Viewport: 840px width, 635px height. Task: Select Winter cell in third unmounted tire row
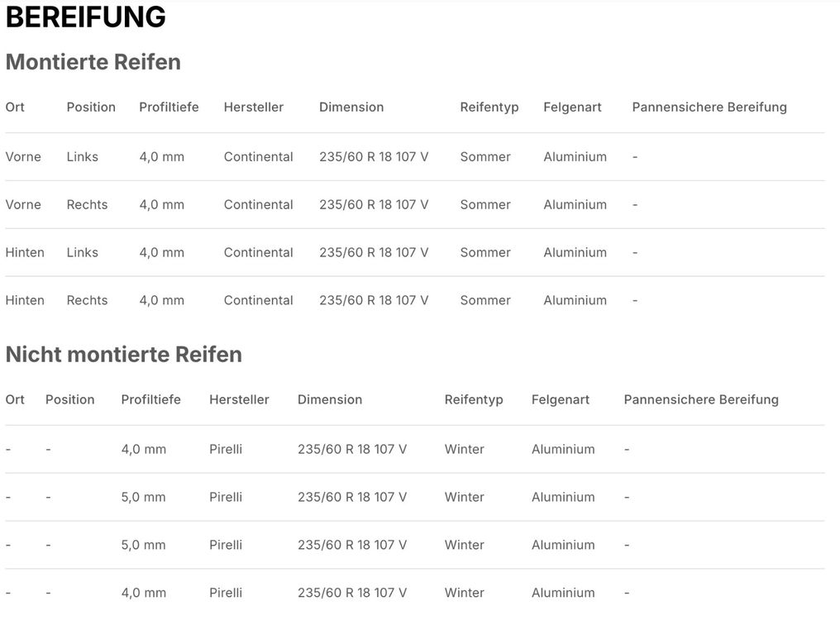pyautogui.click(x=464, y=546)
